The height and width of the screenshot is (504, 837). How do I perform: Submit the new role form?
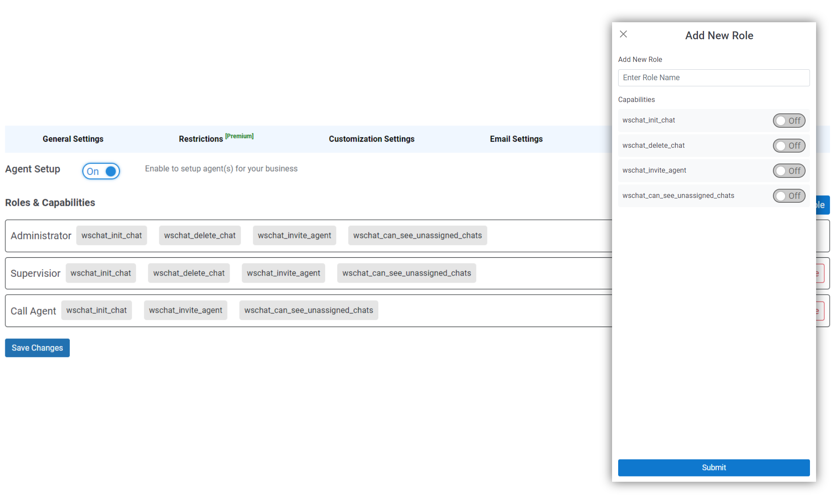click(713, 467)
